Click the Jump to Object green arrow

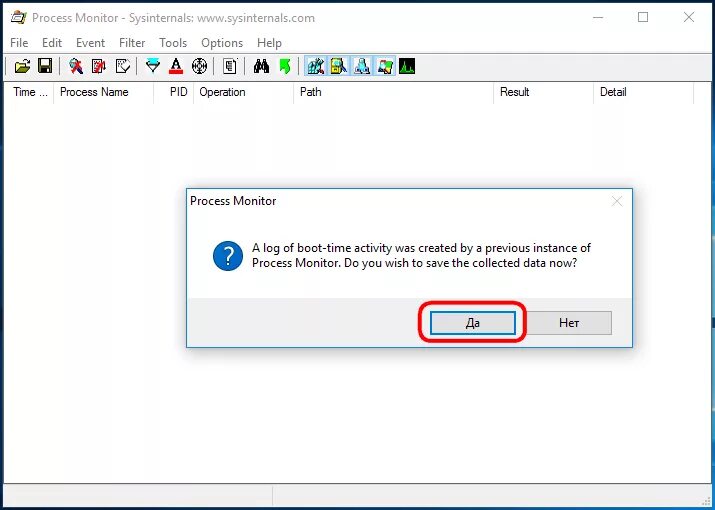[x=285, y=67]
